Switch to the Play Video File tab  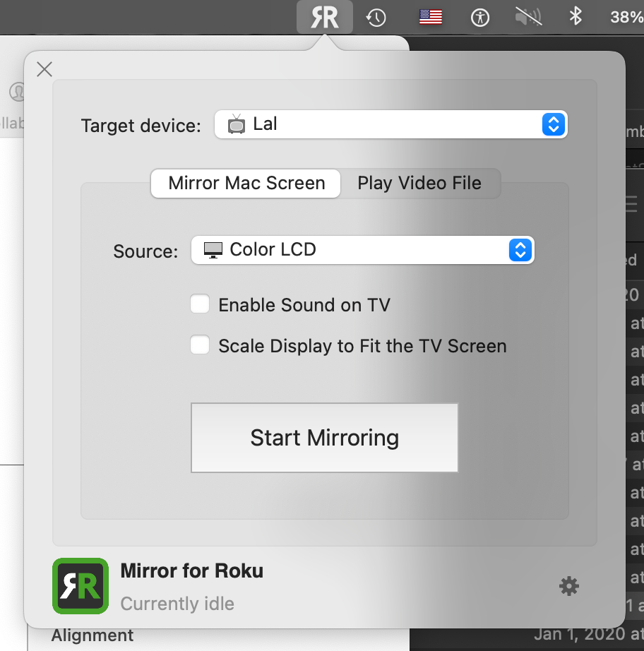click(419, 183)
